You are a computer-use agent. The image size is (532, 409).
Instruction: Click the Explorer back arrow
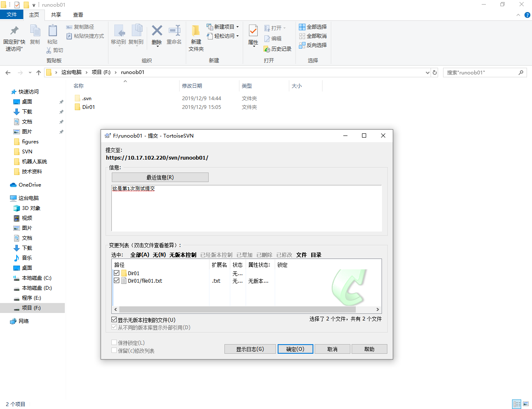(8, 73)
